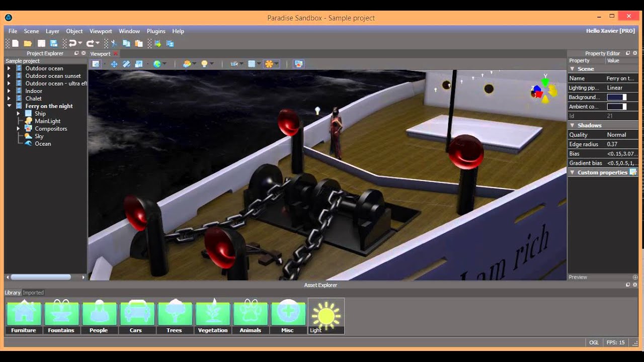Open the Fountains asset category

pyautogui.click(x=61, y=316)
